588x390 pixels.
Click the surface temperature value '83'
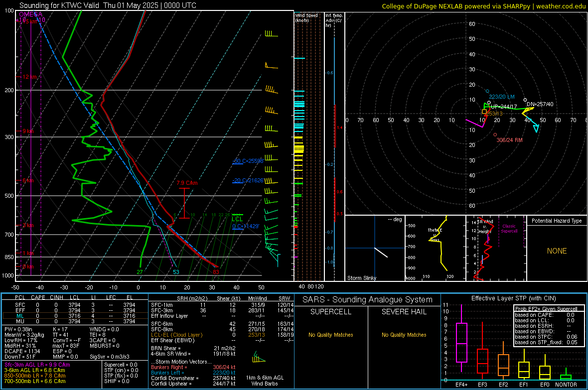coord(216,272)
